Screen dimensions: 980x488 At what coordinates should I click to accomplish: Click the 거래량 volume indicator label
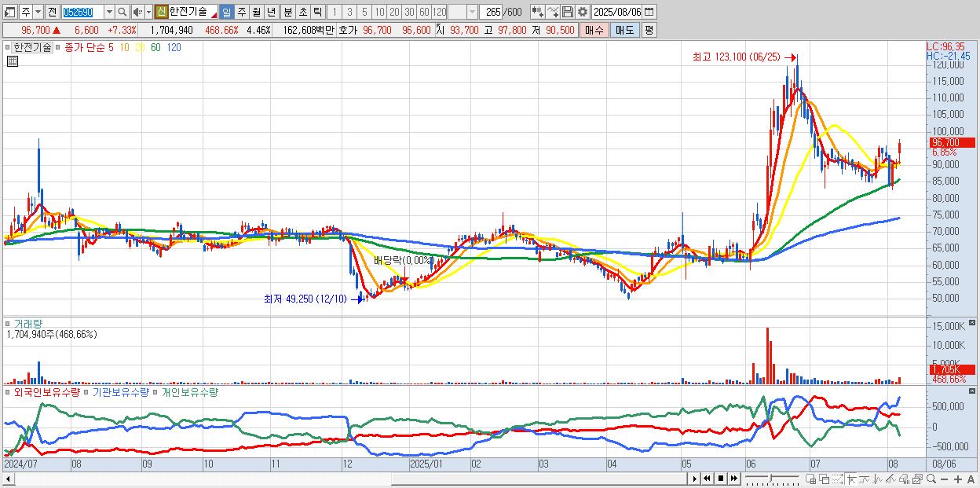(x=27, y=323)
